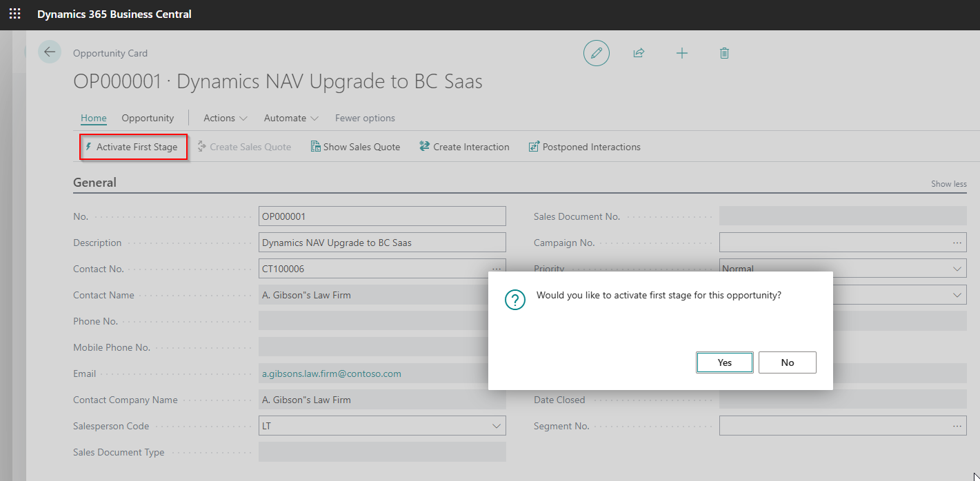980x481 pixels.
Task: Click Show less link
Action: (949, 184)
